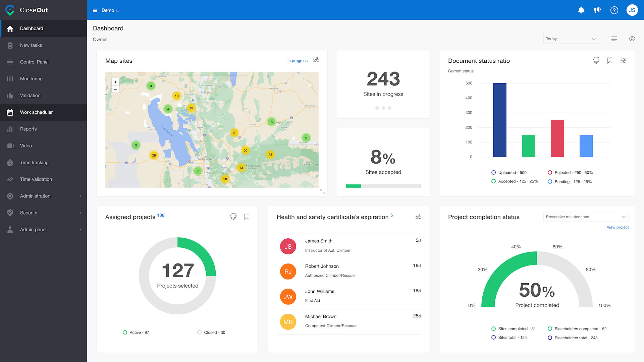Go to Time tracking menu item

34,163
